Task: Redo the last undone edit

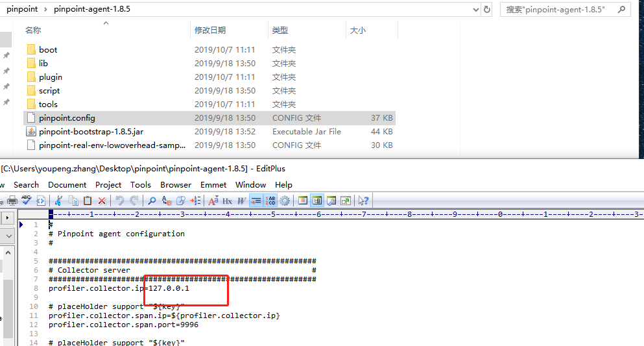Action: pos(134,201)
